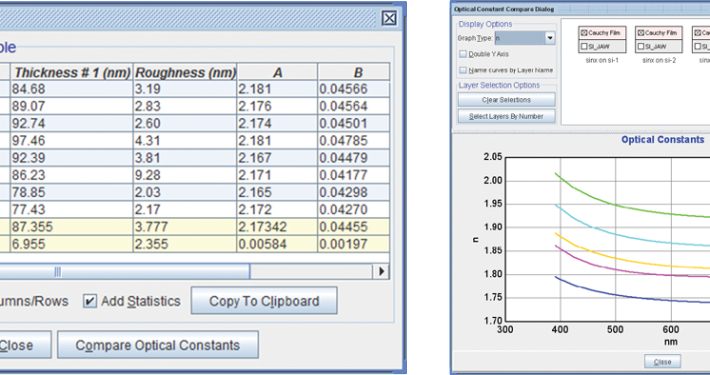Open Compare Optical Constants
The width and height of the screenshot is (710, 375).
click(158, 345)
